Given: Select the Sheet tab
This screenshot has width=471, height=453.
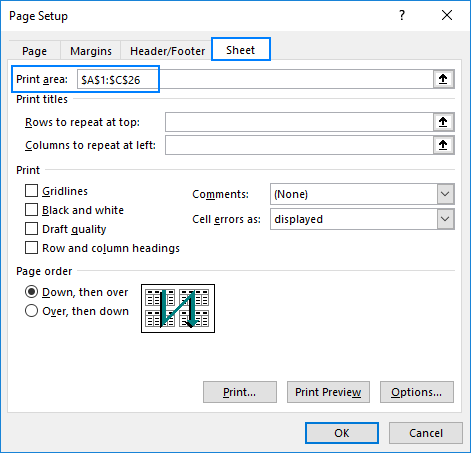Looking at the screenshot, I should pyautogui.click(x=241, y=50).
